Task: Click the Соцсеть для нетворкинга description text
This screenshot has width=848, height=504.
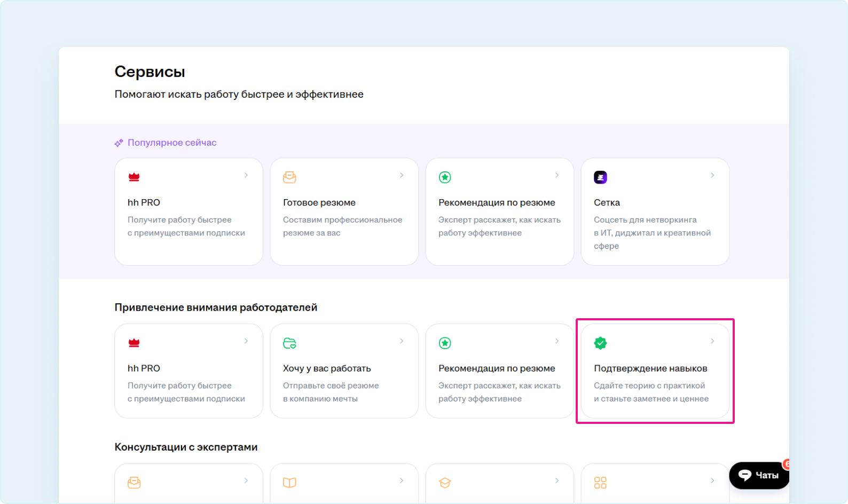Action: pyautogui.click(x=652, y=233)
